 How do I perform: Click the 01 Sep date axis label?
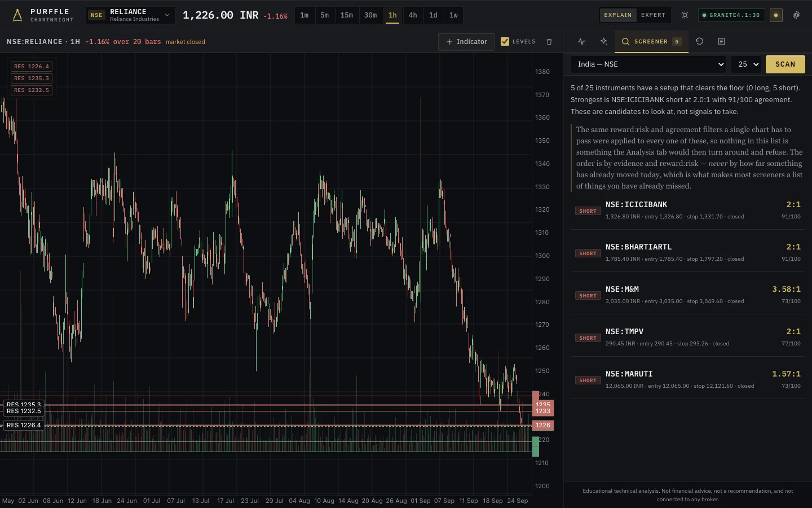pos(421,501)
